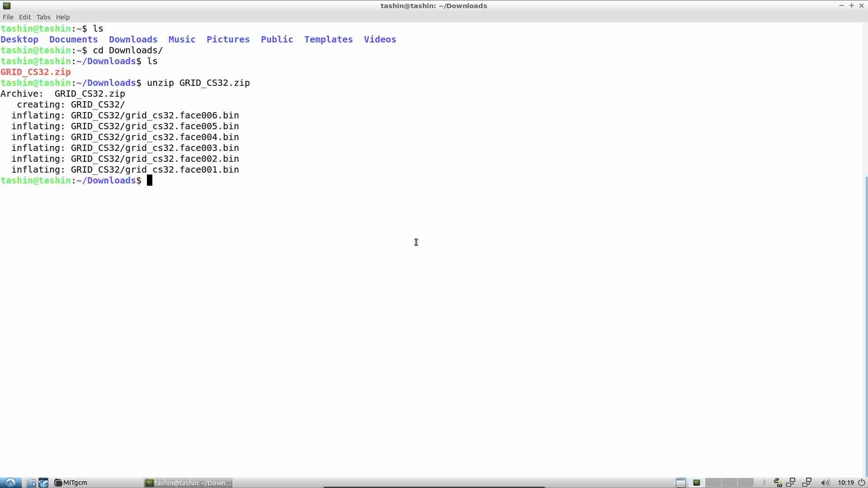Image resolution: width=868 pixels, height=488 pixels.
Task: Click the 'Archive: GRID_CS32.zip' line
Action: [x=63, y=94]
